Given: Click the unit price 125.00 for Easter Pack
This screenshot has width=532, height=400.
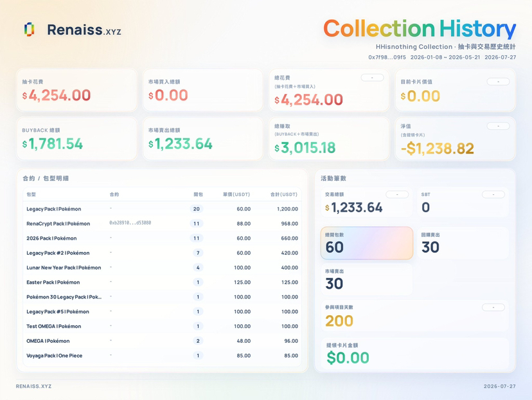Looking at the screenshot, I should point(242,282).
